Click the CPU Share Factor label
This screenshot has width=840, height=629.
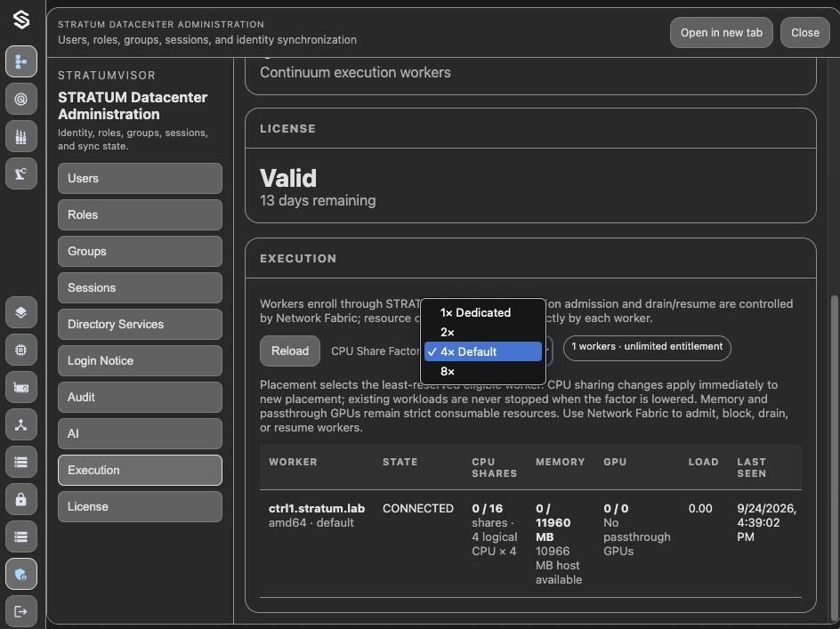[x=375, y=351]
